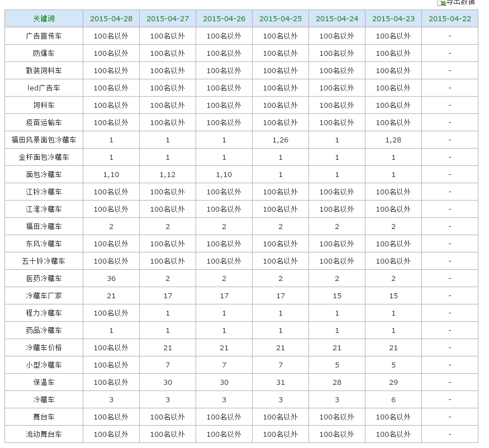Click keyword 江铃冷藏车
The height and width of the screenshot is (448, 489).
coord(44,192)
